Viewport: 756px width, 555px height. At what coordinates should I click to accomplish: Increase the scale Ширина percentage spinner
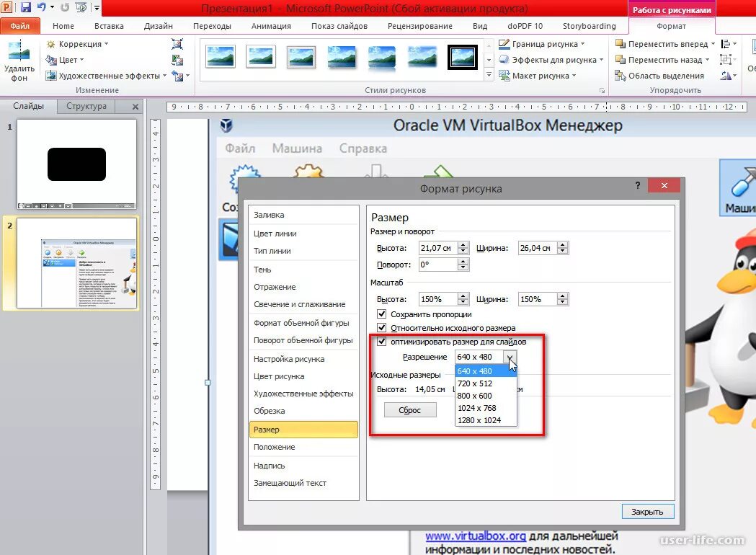click(x=563, y=296)
